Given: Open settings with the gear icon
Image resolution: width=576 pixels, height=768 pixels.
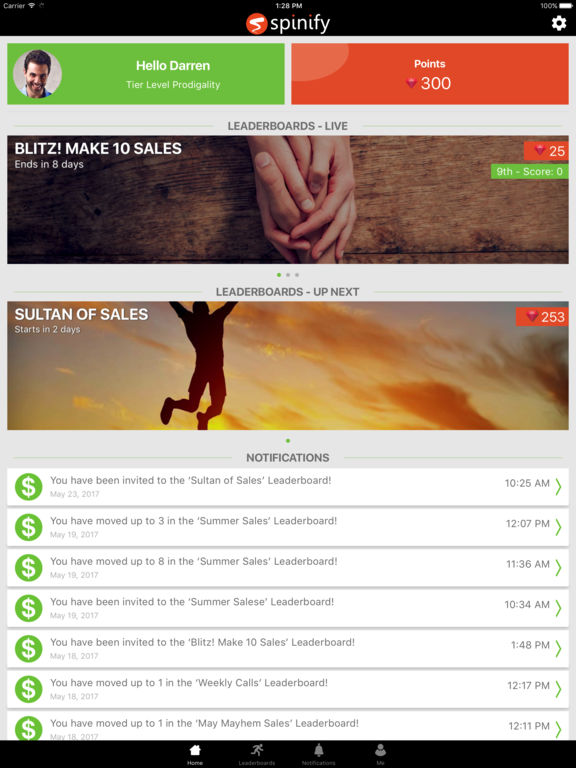Looking at the screenshot, I should pyautogui.click(x=559, y=23).
